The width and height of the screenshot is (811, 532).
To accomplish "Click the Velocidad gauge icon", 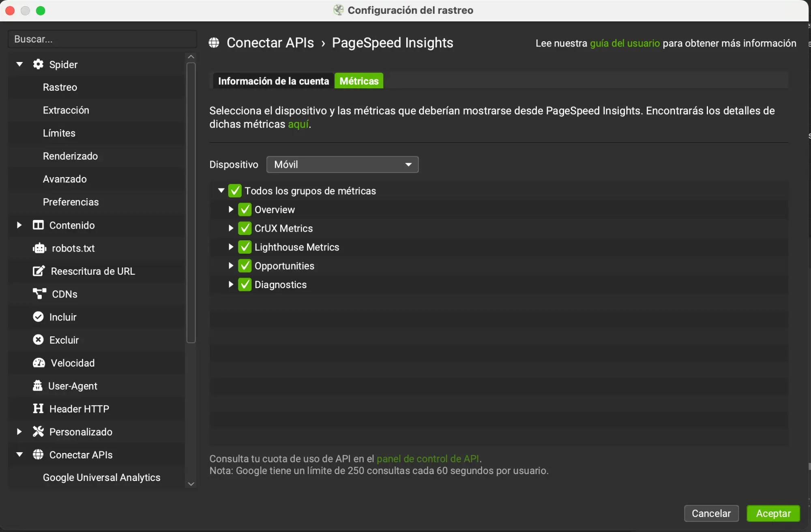I will coord(39,363).
